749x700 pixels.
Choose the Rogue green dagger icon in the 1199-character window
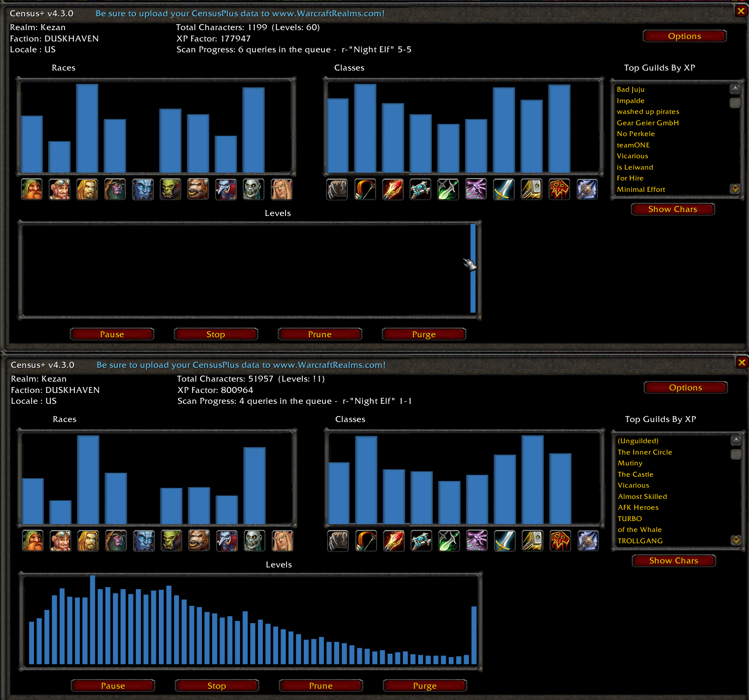coord(448,189)
